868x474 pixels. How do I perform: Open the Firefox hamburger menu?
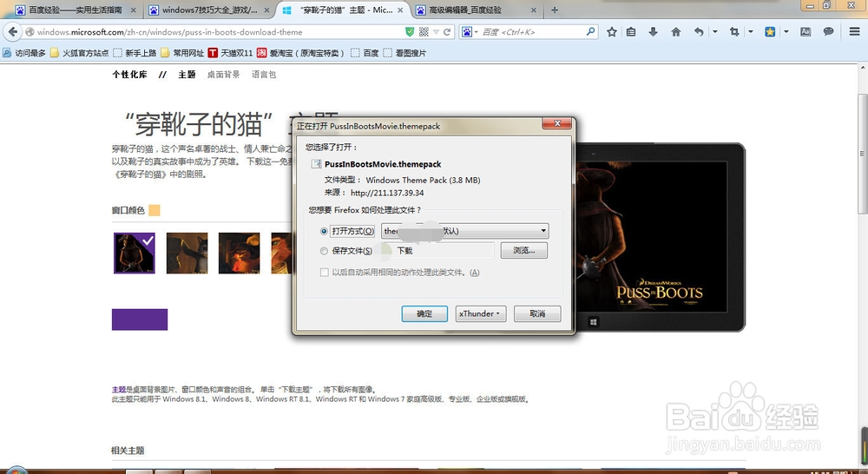[x=855, y=32]
